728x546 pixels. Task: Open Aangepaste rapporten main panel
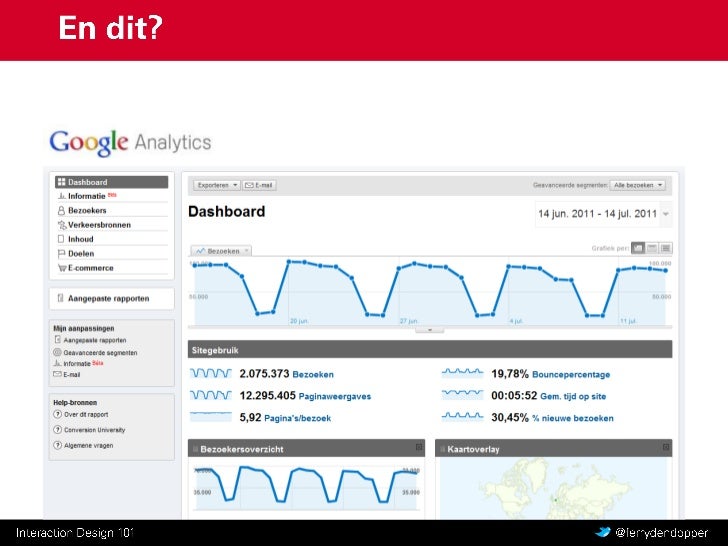pyautogui.click(x=111, y=299)
